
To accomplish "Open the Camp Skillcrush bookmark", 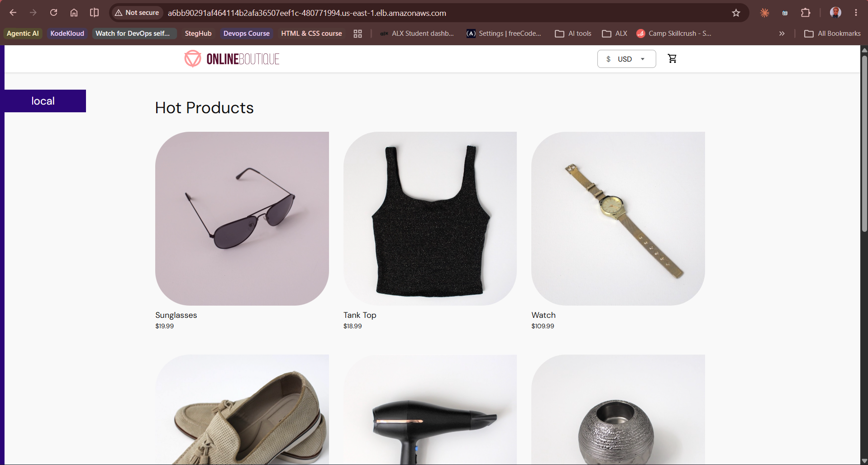I will (674, 34).
